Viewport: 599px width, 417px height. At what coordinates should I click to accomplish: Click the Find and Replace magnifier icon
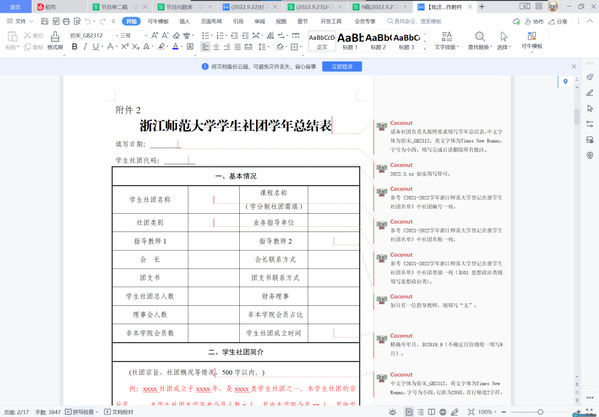(x=480, y=37)
